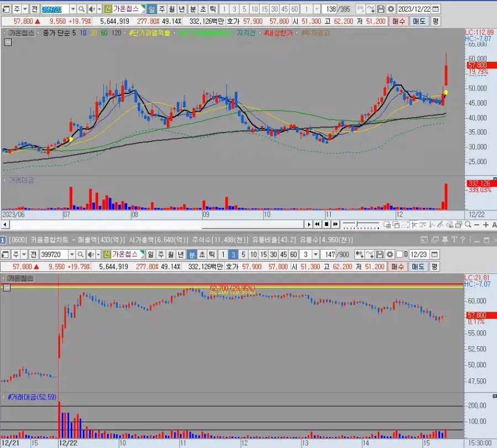Expand the interval dropdown showing 1 in upper toolbar
This screenshot has width=497, height=448.
[x=316, y=9]
